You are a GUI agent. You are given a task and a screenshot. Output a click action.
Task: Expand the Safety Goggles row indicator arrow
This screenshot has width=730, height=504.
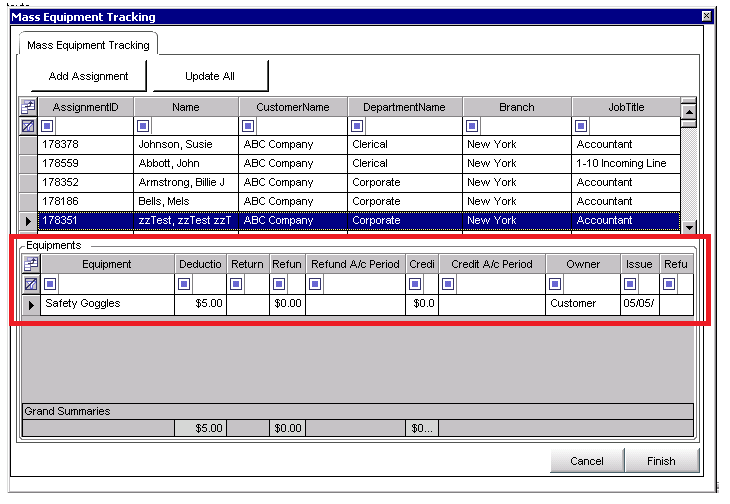pyautogui.click(x=31, y=305)
